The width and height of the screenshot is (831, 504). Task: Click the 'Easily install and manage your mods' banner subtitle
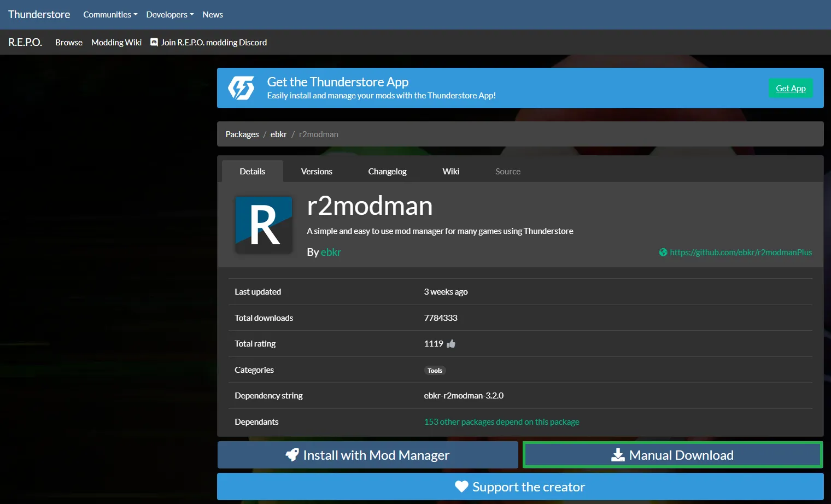pyautogui.click(x=382, y=96)
